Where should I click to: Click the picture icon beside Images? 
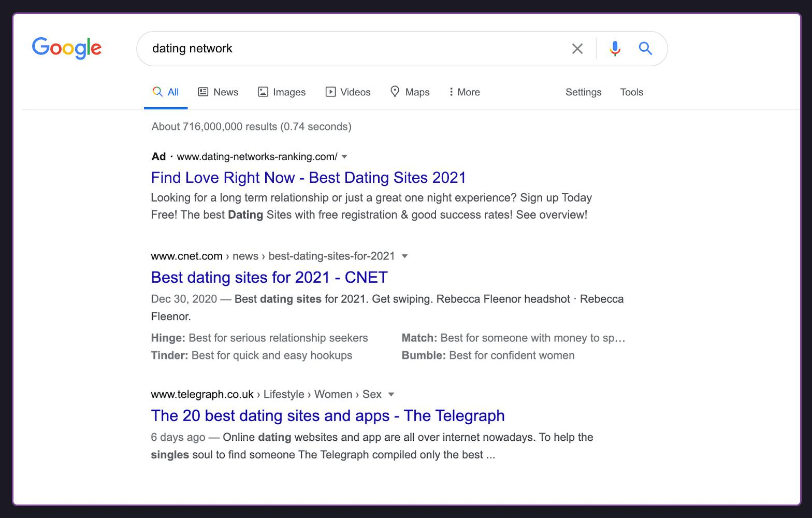pyautogui.click(x=263, y=92)
